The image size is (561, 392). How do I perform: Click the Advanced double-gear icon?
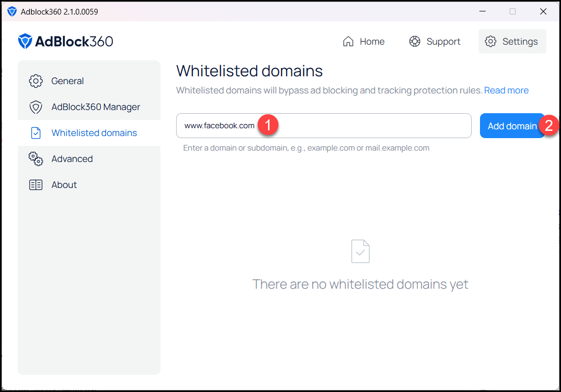tap(36, 159)
